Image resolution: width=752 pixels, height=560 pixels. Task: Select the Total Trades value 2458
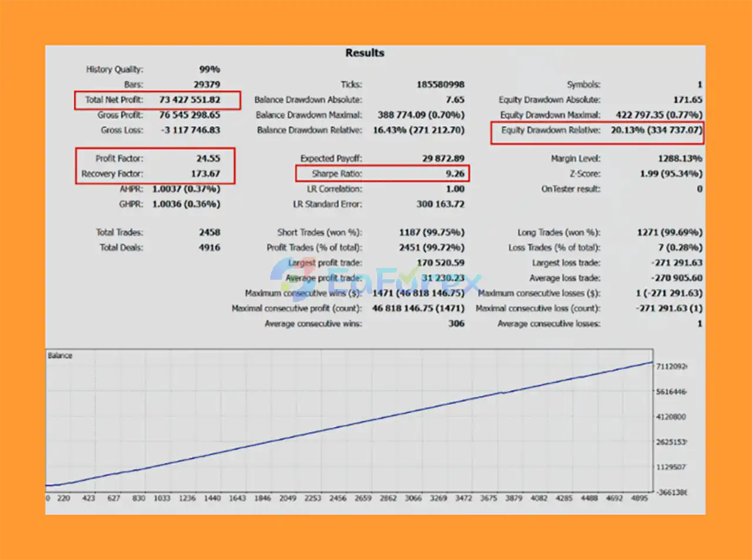209,233
